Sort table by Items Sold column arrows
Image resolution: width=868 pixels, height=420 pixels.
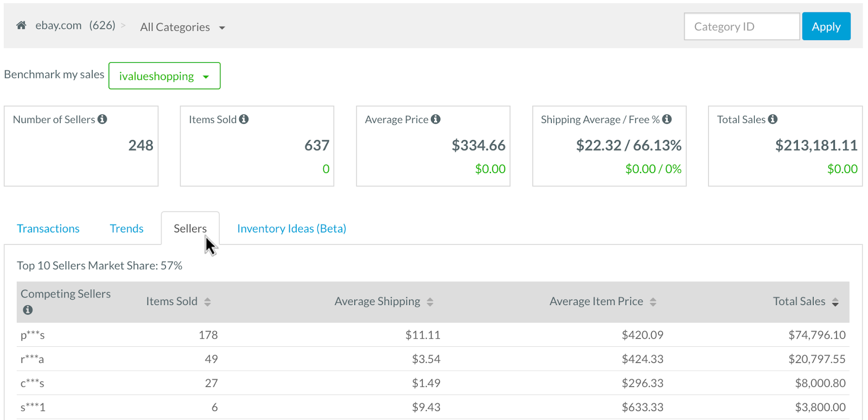tap(207, 302)
